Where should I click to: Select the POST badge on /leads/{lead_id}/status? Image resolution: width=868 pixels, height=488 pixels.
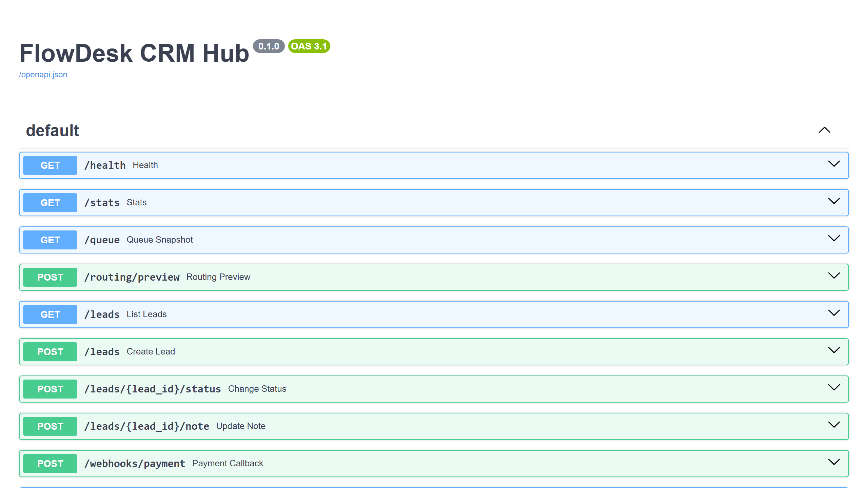point(50,389)
